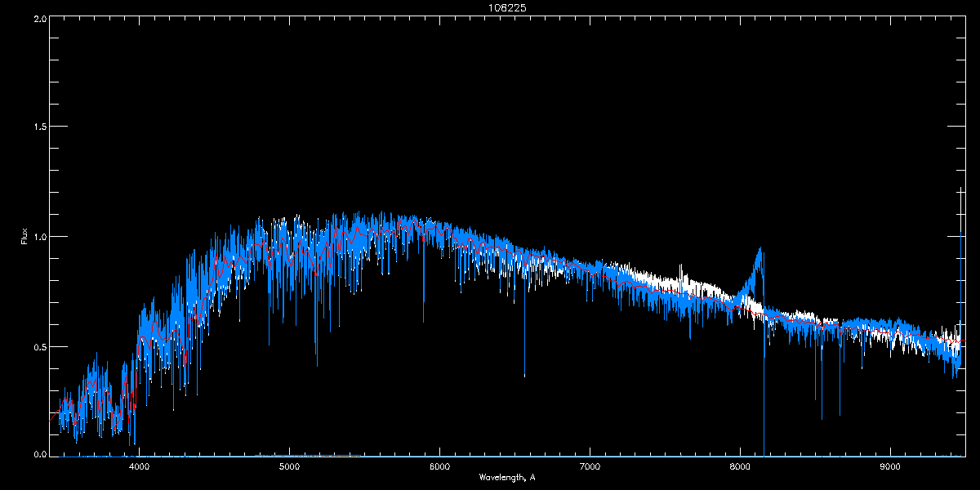
Task: Click the 1.5 y-axis tick label
Action: pyautogui.click(x=38, y=127)
